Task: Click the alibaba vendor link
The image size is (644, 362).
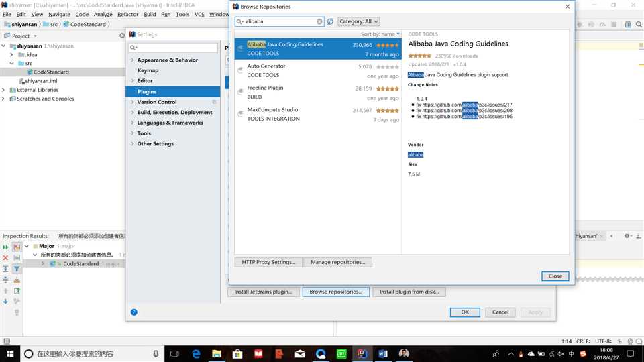Action: coord(415,154)
